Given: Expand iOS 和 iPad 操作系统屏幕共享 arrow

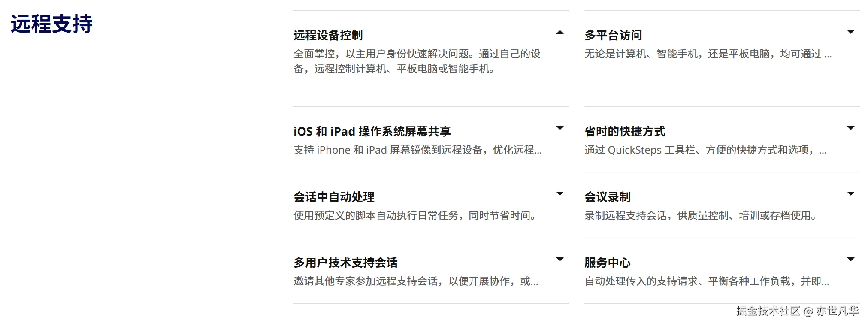Looking at the screenshot, I should pos(560,128).
